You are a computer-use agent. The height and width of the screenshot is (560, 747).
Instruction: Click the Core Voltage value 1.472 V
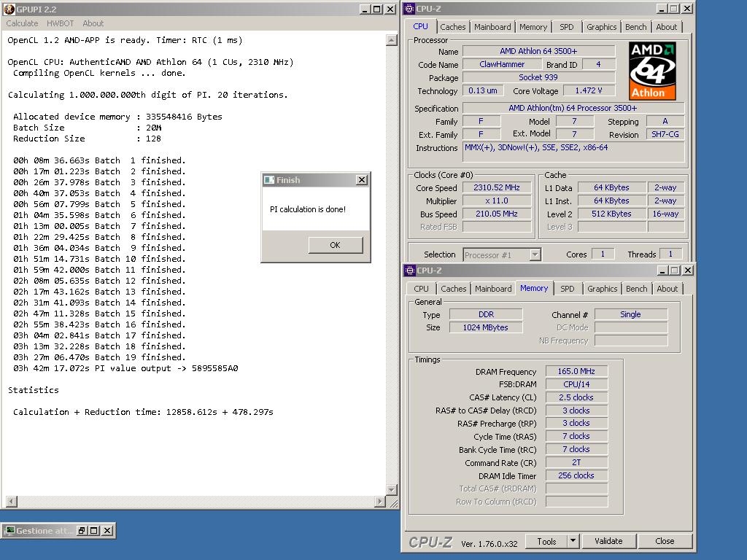[589, 90]
